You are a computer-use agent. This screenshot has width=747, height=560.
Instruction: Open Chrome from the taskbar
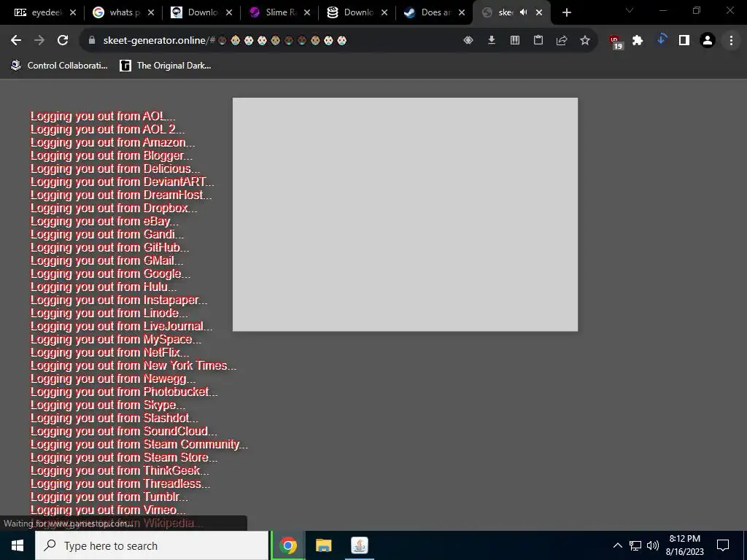coord(287,545)
